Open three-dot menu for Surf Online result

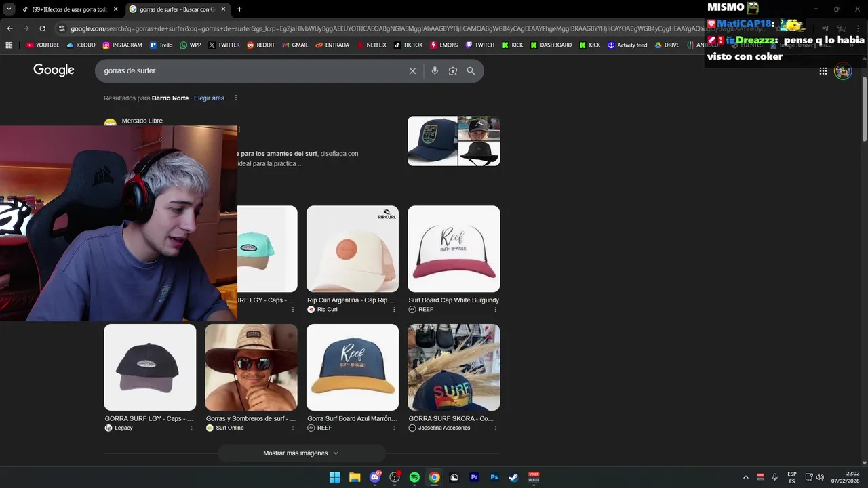[293, 428]
